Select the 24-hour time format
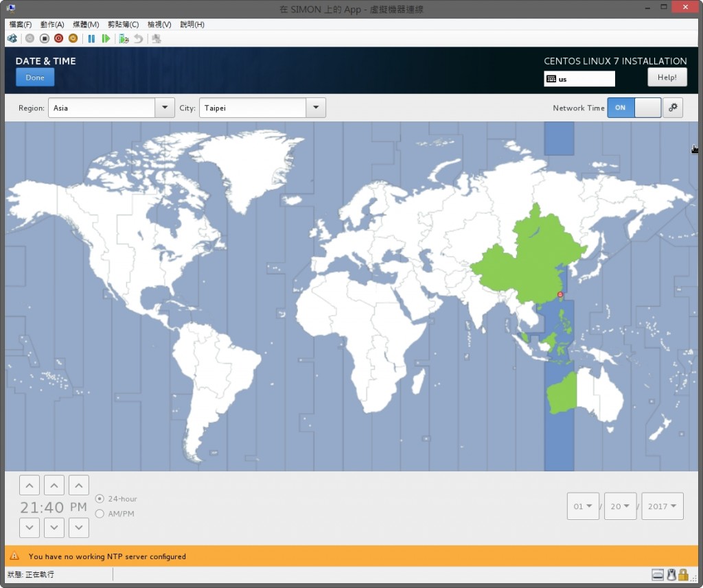The image size is (703, 588). [x=100, y=498]
